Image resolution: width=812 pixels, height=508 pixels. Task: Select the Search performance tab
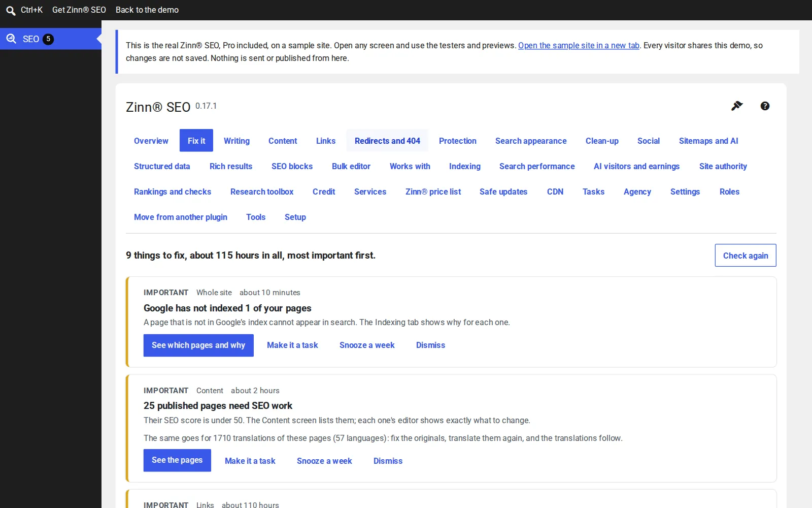[x=537, y=166]
